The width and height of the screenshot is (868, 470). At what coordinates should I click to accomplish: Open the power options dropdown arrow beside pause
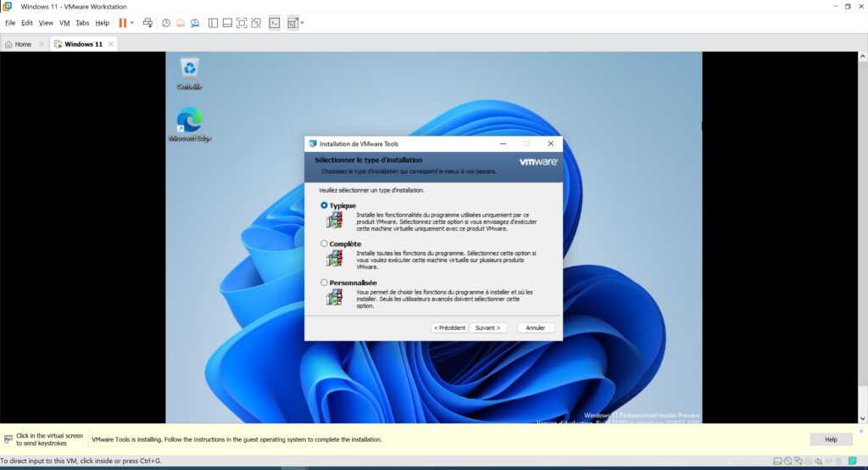[131, 23]
